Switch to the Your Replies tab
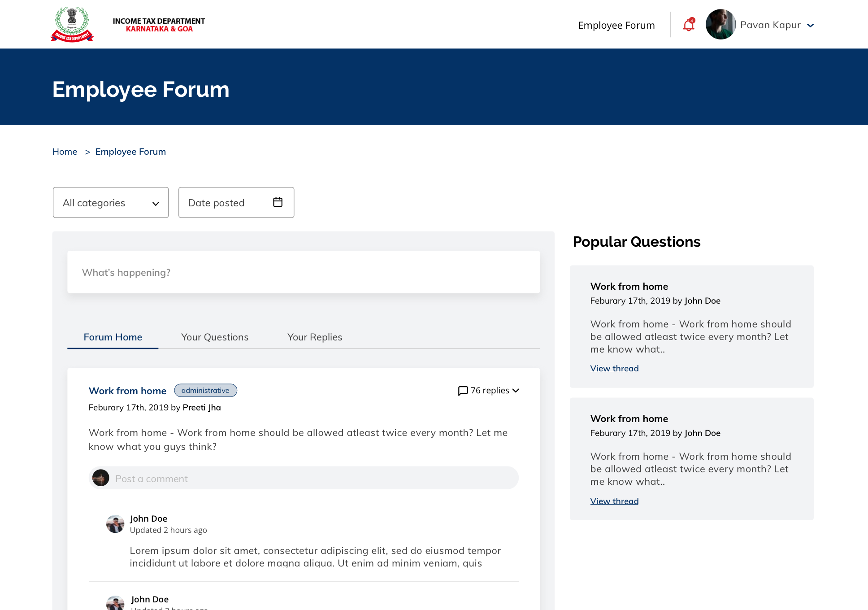The height and width of the screenshot is (610, 868). pyautogui.click(x=315, y=337)
